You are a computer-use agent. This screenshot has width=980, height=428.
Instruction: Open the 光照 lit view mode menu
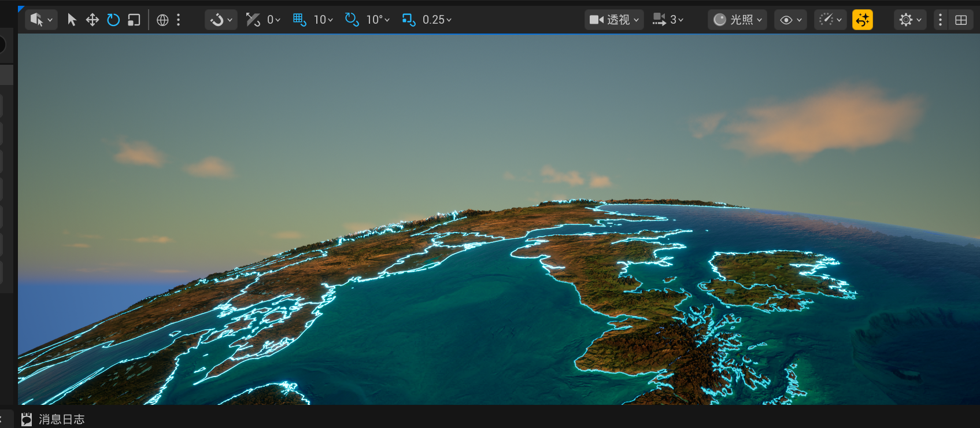coord(737,20)
